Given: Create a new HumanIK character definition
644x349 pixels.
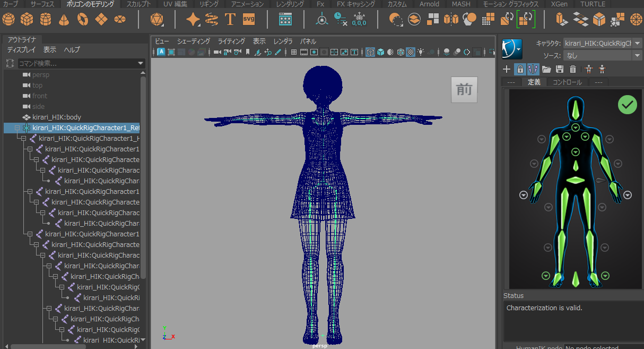Looking at the screenshot, I should [x=506, y=69].
